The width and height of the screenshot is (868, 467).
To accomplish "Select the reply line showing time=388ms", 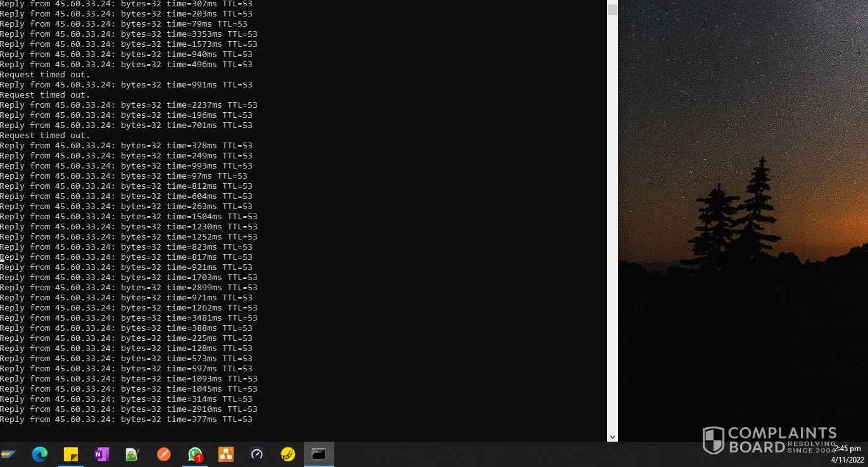I will click(x=126, y=328).
